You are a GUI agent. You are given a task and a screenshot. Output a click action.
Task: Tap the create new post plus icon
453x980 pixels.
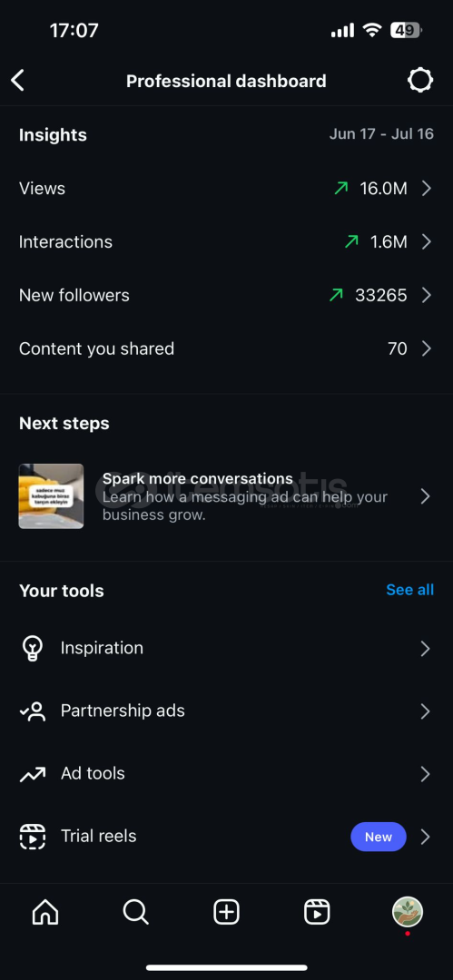pos(227,913)
